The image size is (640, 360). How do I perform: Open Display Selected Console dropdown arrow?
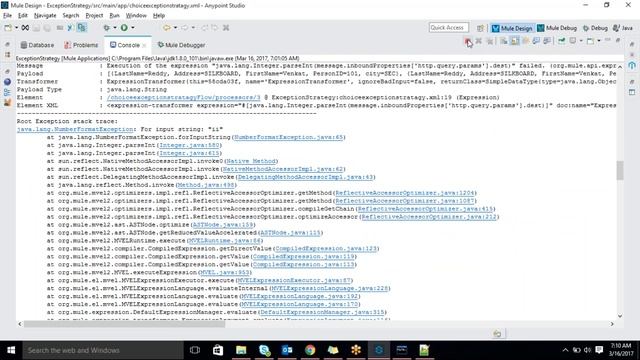pyautogui.click(x=581, y=41)
